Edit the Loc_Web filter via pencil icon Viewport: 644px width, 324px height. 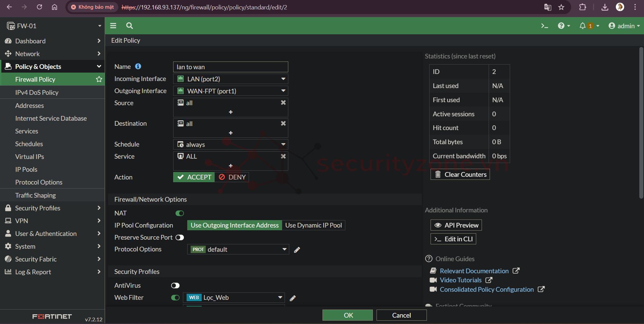293,298
